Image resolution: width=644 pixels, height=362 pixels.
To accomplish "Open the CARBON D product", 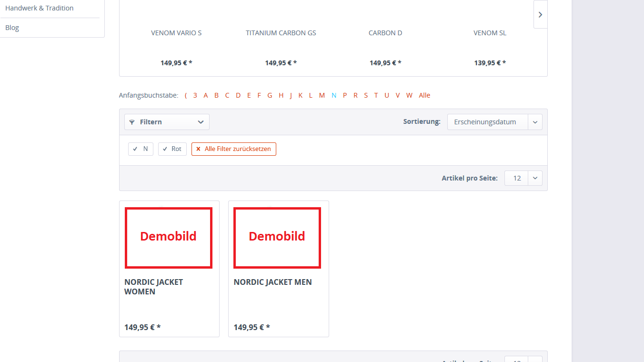I will click(385, 33).
